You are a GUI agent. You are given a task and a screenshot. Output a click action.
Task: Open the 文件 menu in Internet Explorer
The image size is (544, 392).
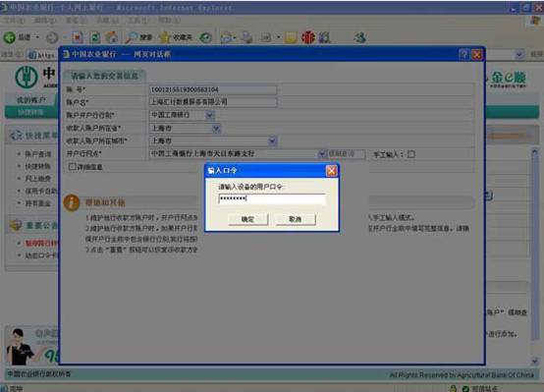pos(14,21)
